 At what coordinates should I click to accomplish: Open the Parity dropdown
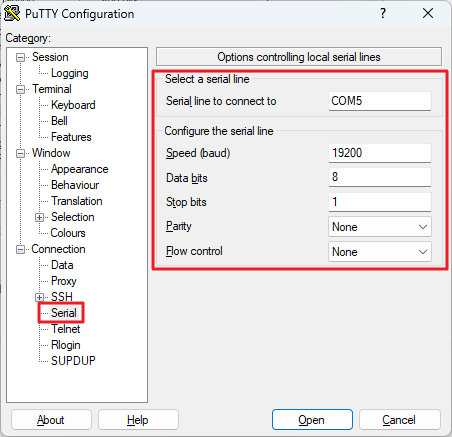pyautogui.click(x=380, y=227)
